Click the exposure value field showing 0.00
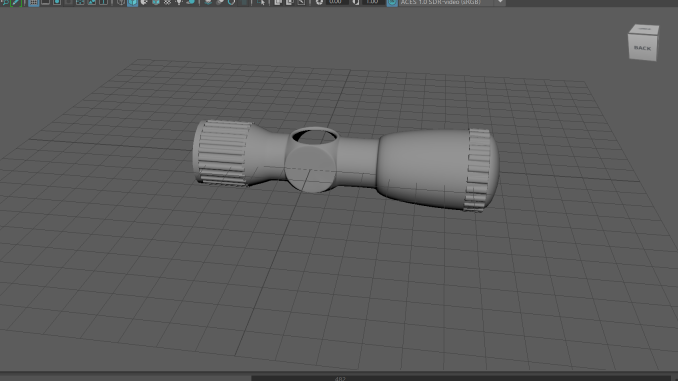 pyautogui.click(x=337, y=2)
